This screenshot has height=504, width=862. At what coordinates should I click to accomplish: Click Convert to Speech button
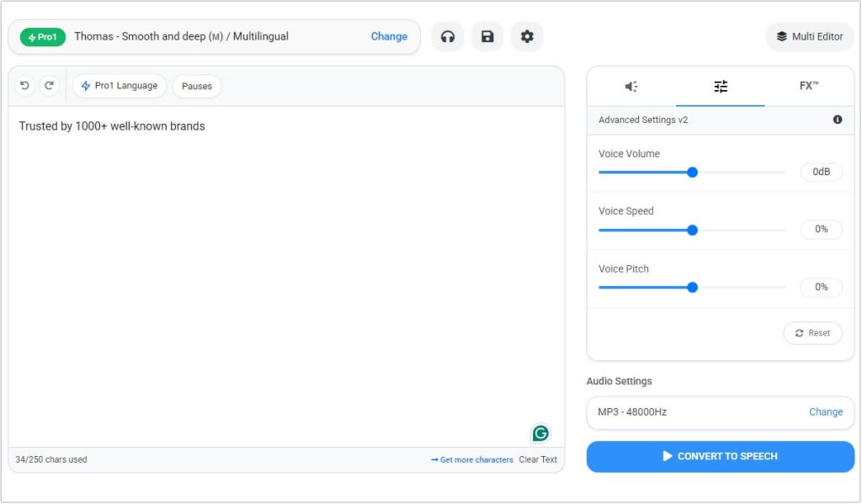[x=720, y=456]
